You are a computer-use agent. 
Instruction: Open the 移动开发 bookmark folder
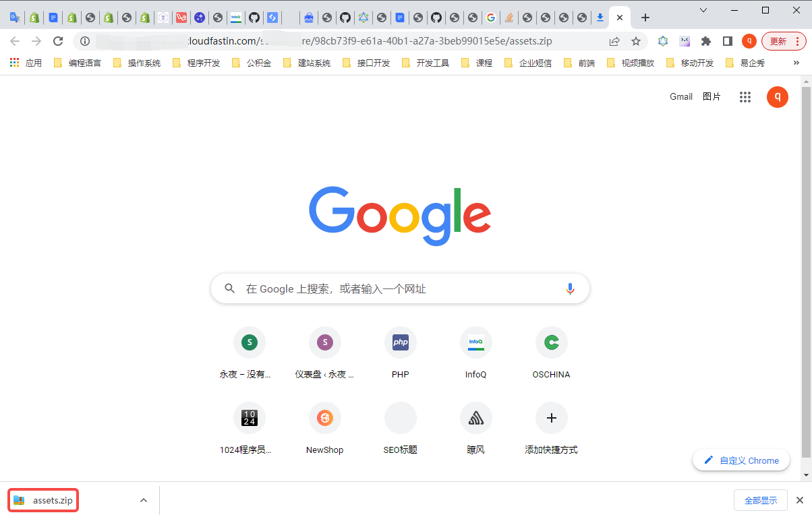[x=690, y=63]
